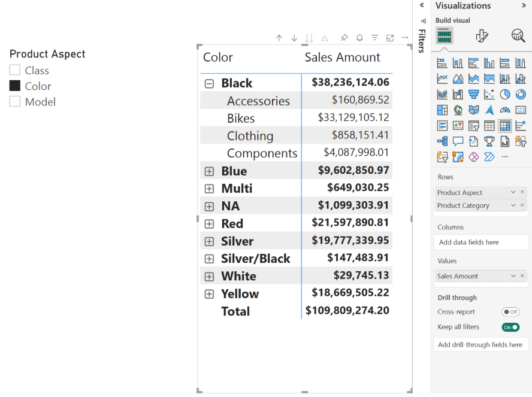Open more options for the matrix visual

click(405, 38)
